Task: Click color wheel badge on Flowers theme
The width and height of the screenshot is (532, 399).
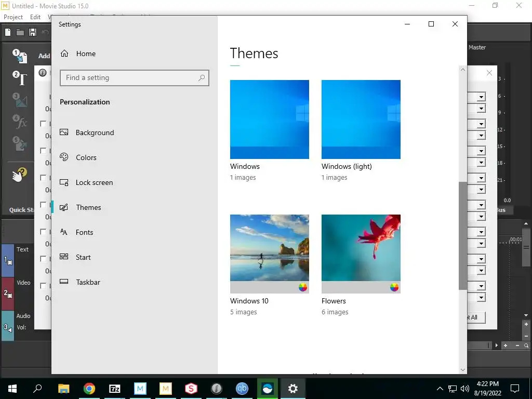Action: click(x=394, y=287)
